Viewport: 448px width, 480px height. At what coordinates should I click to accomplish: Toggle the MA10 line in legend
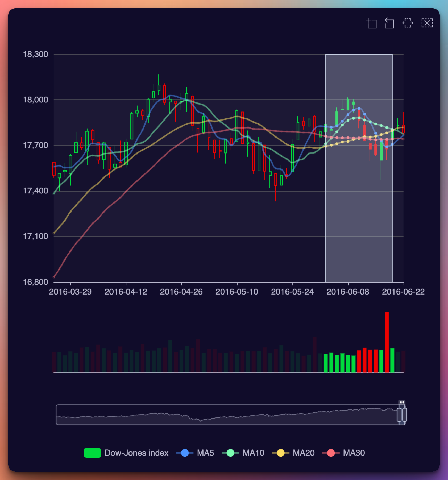[x=243, y=453]
